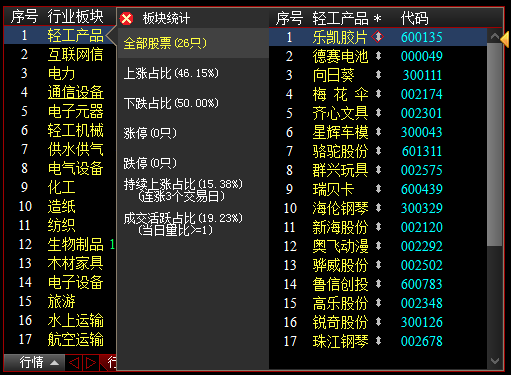Select 纺织 industry sector row
Viewport: 511px width, 375px height.
[x=60, y=225]
